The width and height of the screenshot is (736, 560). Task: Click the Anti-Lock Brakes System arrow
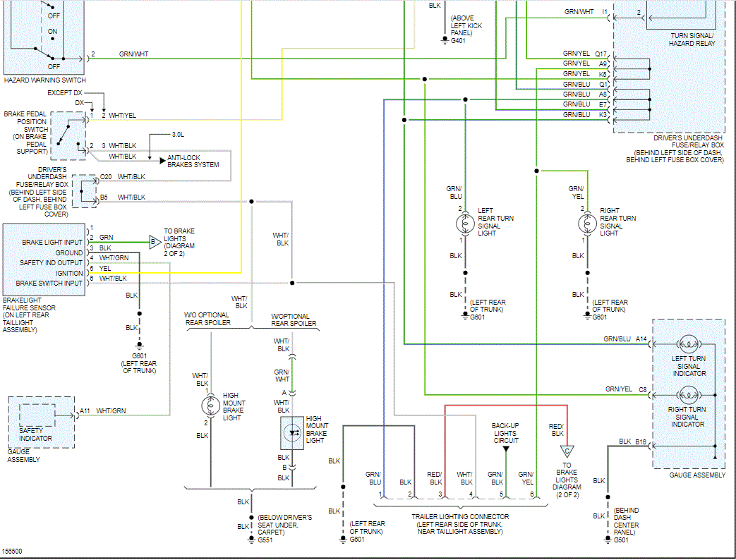pos(162,161)
